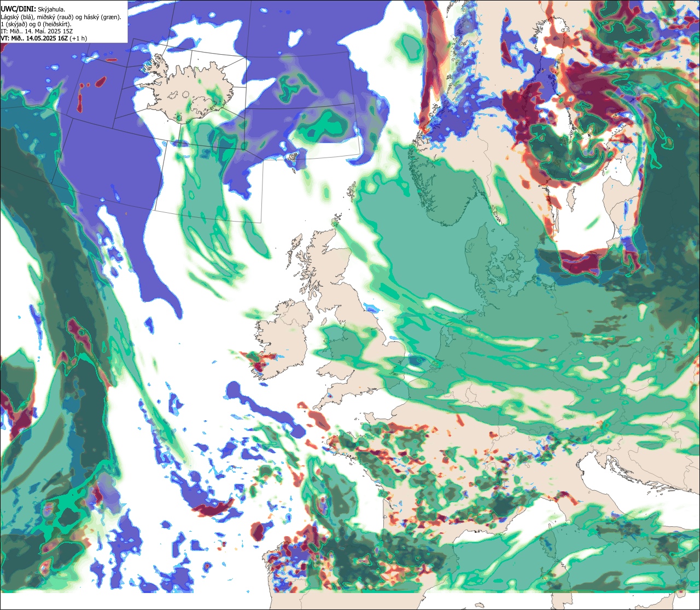Screen dimensions: 700x610
Task: Select the 'IT: Mið.. 14. Maí. 2025 15Z' line
Action: (x=37, y=31)
